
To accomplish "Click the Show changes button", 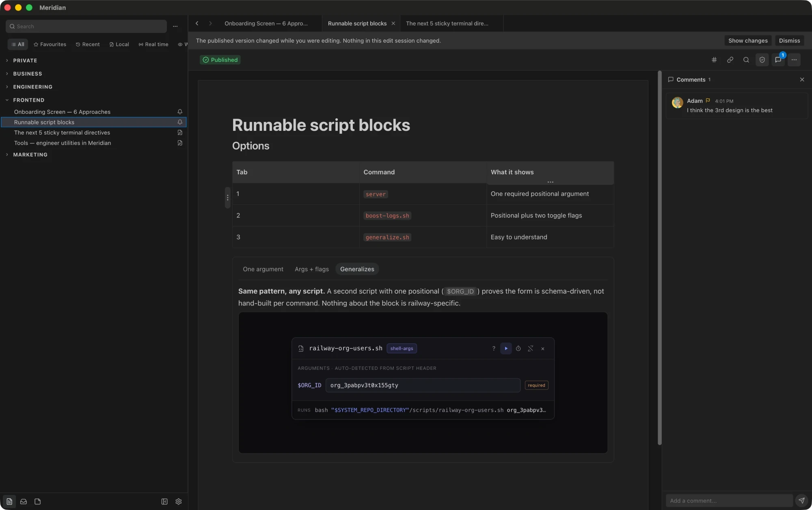I will point(748,41).
